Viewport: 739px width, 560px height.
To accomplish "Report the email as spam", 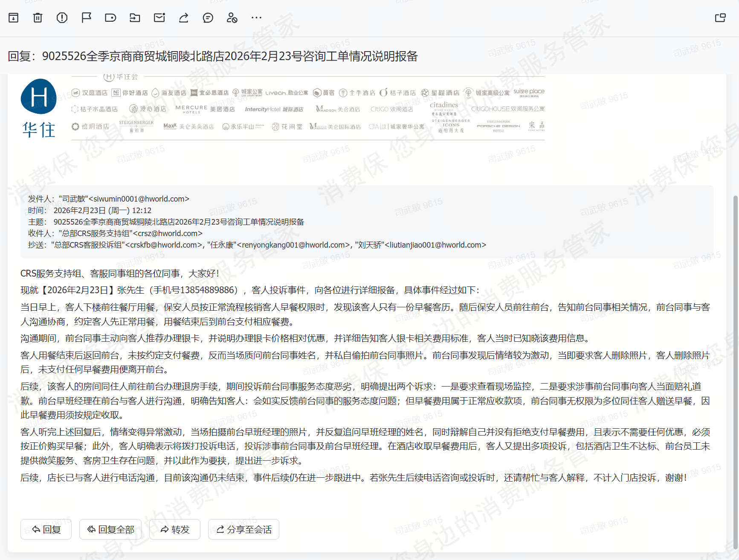I will pos(62,18).
